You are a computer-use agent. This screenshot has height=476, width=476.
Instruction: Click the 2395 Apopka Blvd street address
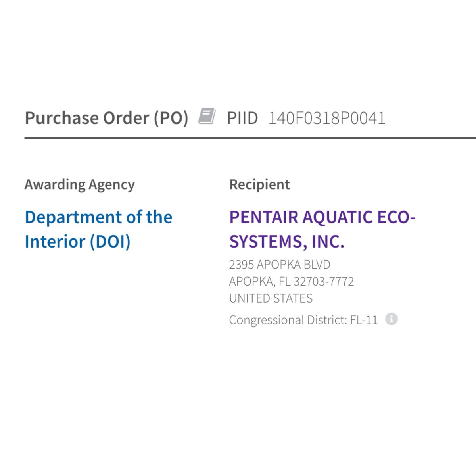[280, 265]
